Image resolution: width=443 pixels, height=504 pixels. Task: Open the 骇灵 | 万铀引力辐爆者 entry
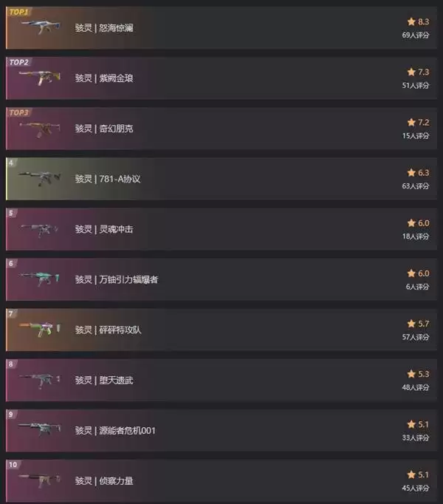point(221,279)
